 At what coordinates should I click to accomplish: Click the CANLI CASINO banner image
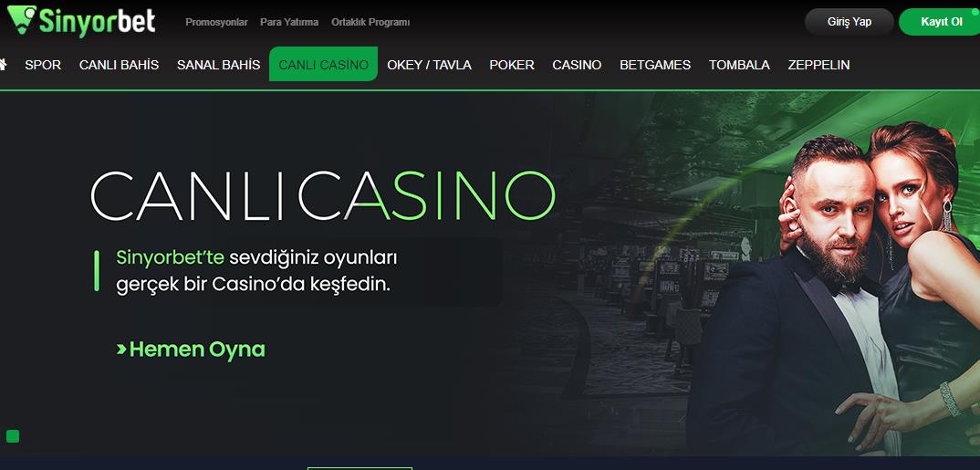coord(490,274)
